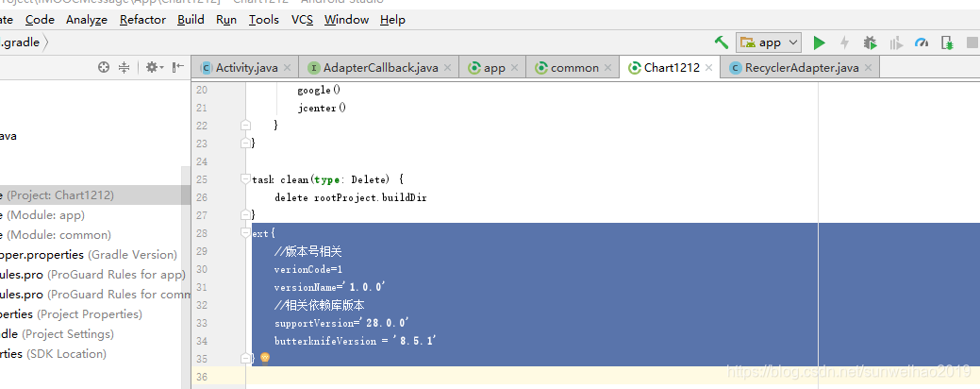Click the line versionName='1.0.0'
The width and height of the screenshot is (980, 389).
329,288
